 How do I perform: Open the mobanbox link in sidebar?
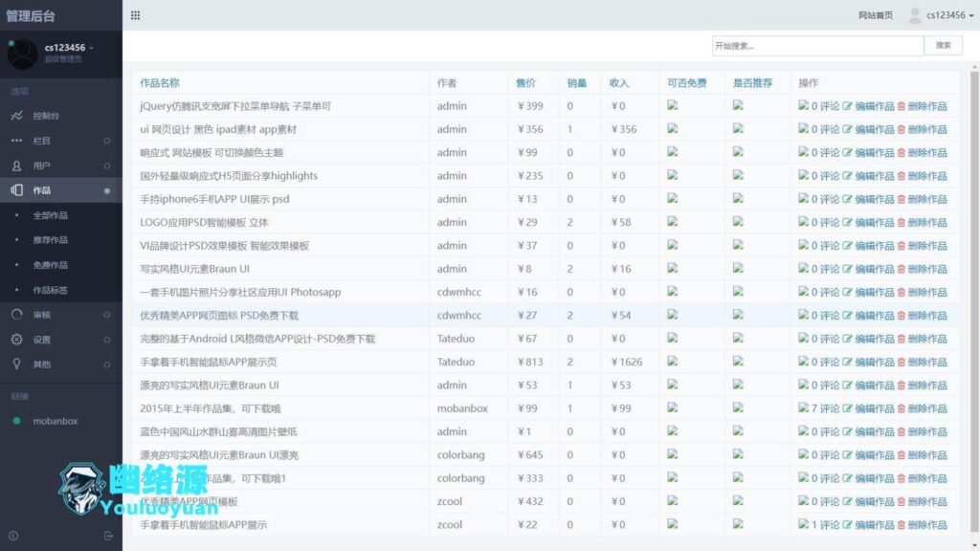pos(55,421)
